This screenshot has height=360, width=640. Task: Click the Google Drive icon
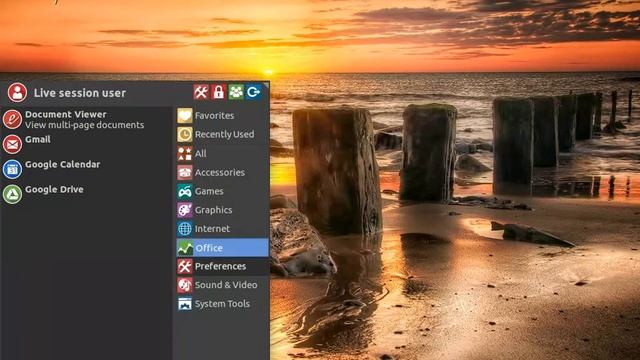click(x=12, y=194)
